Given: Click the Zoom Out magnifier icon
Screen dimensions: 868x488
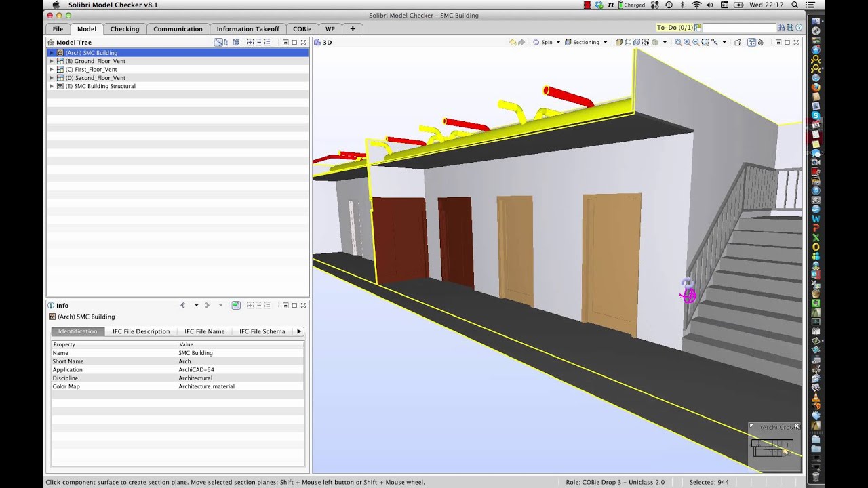Looking at the screenshot, I should 696,42.
